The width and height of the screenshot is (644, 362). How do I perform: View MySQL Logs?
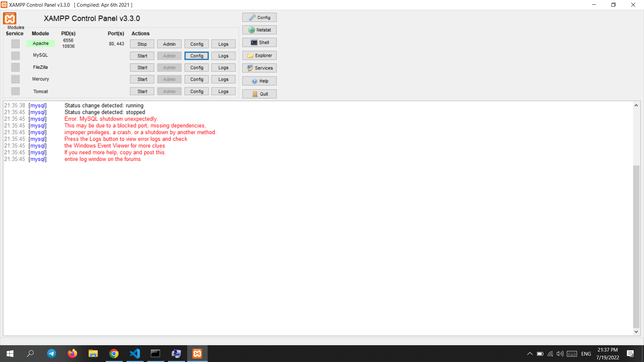tap(223, 56)
